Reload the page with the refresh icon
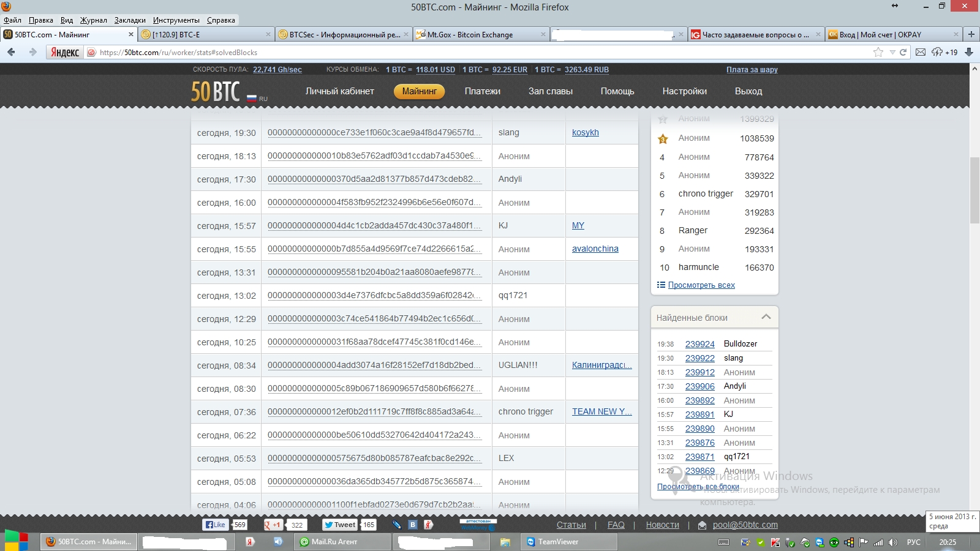The height and width of the screenshot is (551, 980). coord(903,52)
